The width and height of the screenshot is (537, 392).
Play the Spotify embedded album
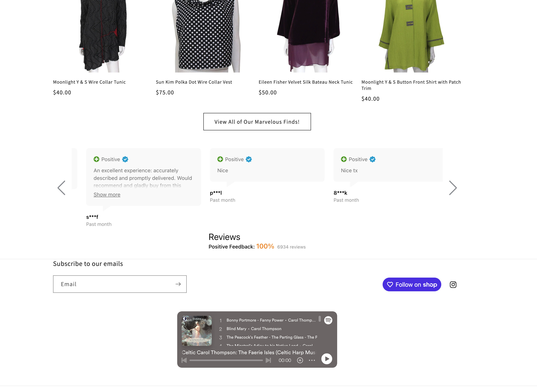coord(327,359)
